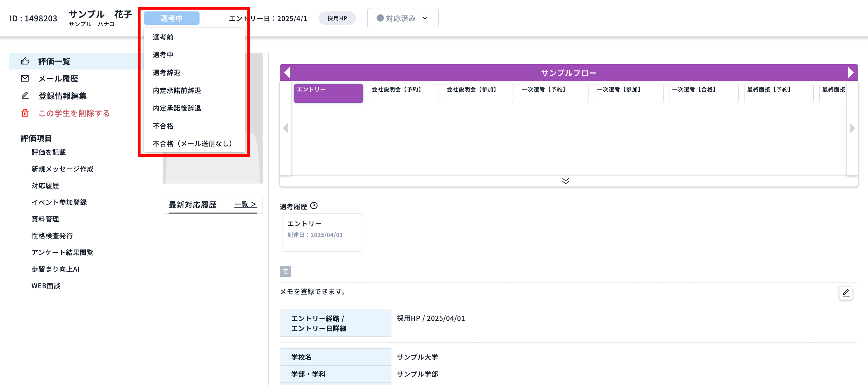Open the 対応済み status dropdown
868x385 pixels.
[402, 18]
